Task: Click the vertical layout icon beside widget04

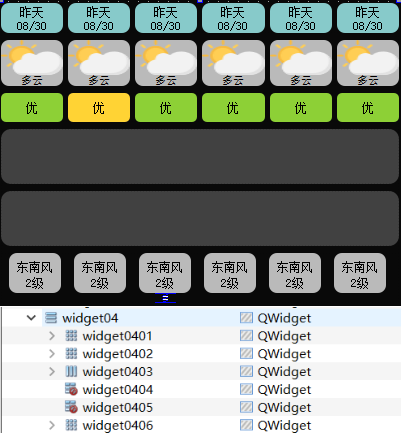Action: (51, 318)
